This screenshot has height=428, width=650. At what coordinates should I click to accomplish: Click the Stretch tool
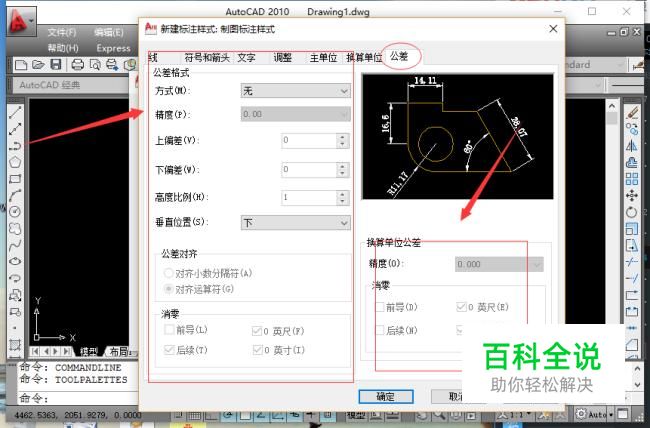[x=632, y=245]
